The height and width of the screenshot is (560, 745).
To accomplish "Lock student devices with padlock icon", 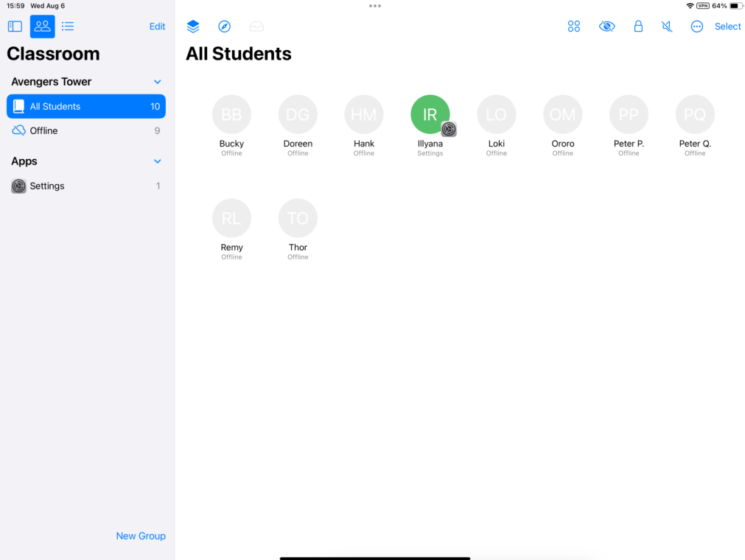I will tap(638, 26).
